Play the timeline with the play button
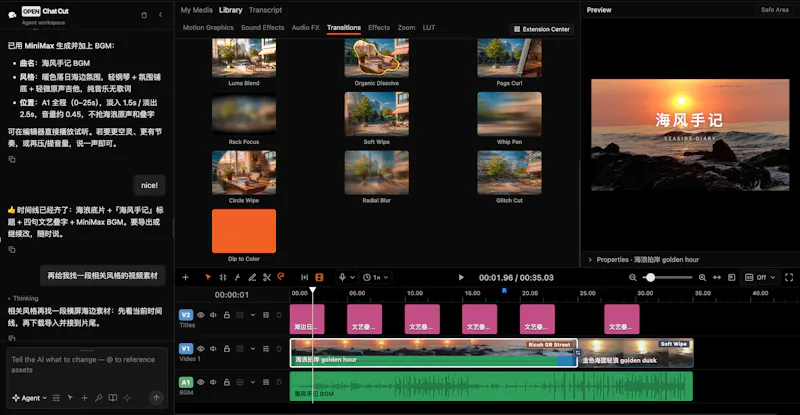 coord(461,277)
